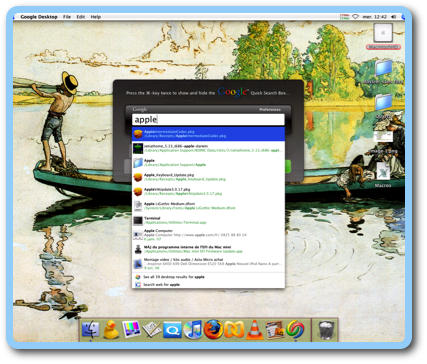427x364 pixels.
Task: Click the Mac mini EFI firmware updater icon
Action: (x=138, y=249)
